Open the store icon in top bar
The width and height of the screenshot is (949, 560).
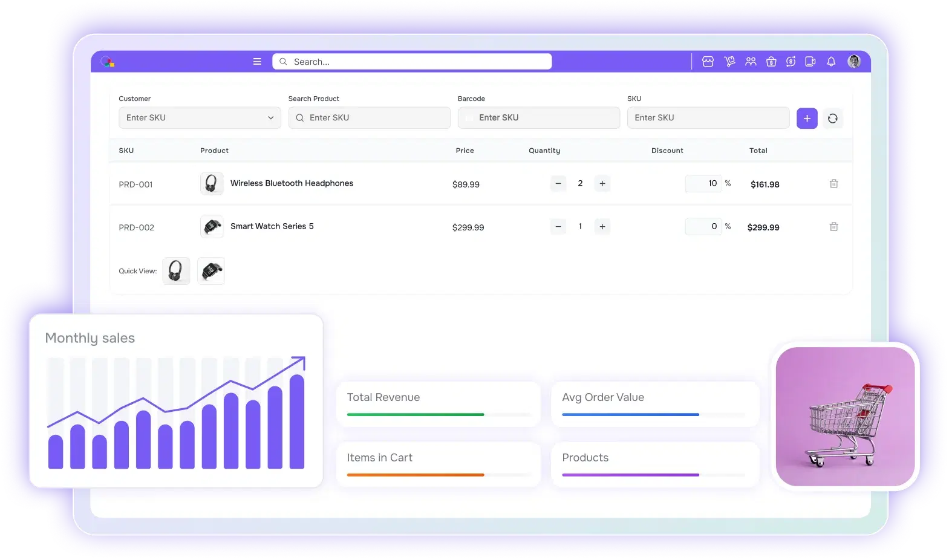coord(708,62)
